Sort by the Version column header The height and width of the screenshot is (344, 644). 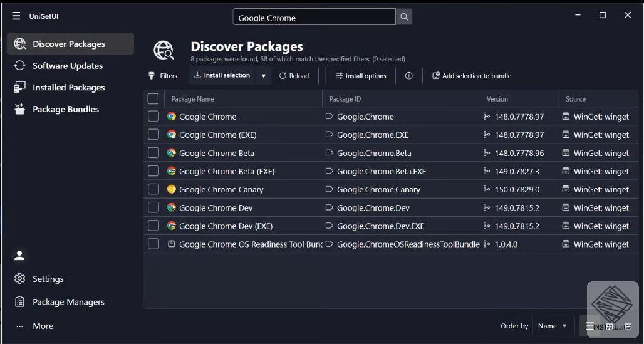(x=519, y=98)
